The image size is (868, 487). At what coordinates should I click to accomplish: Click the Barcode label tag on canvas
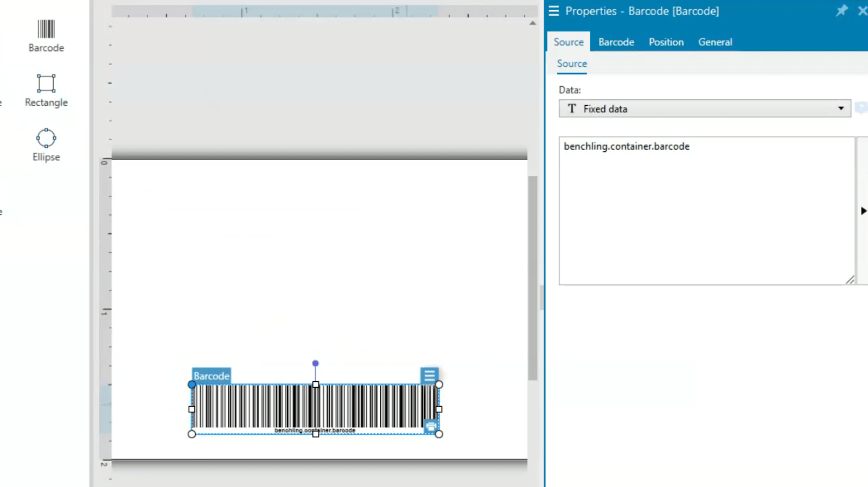point(212,375)
